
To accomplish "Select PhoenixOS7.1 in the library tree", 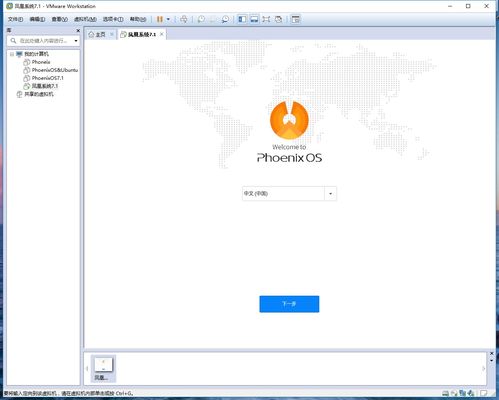I will [x=47, y=78].
